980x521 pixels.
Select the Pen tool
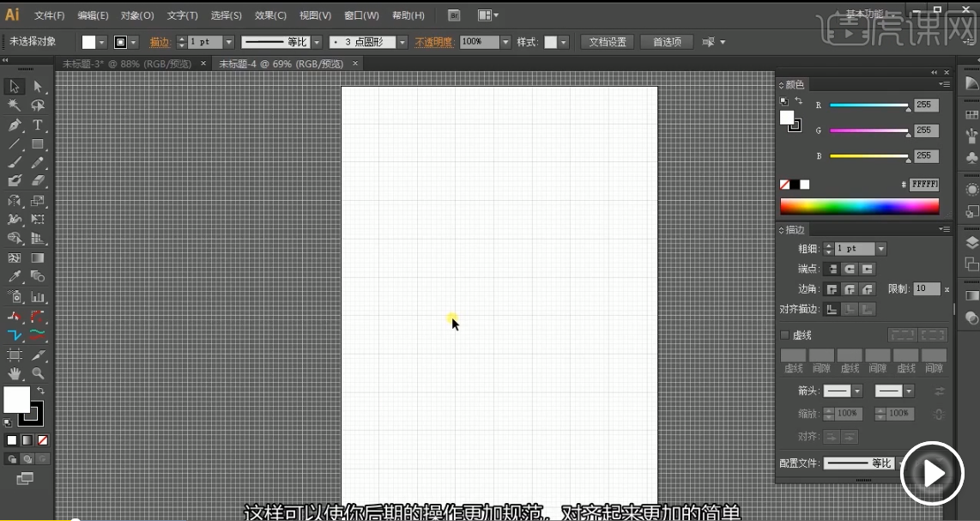tap(15, 125)
